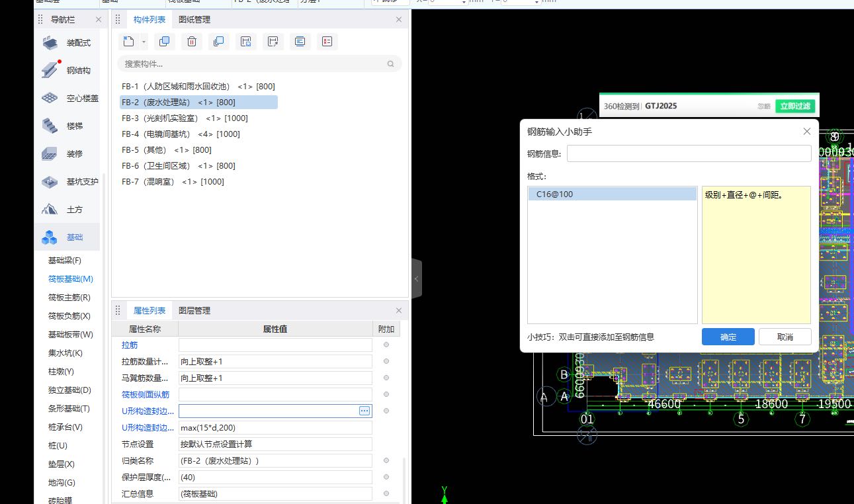
Task: Toggle 附加 radio for 保护层厚度 row
Action: click(386, 477)
